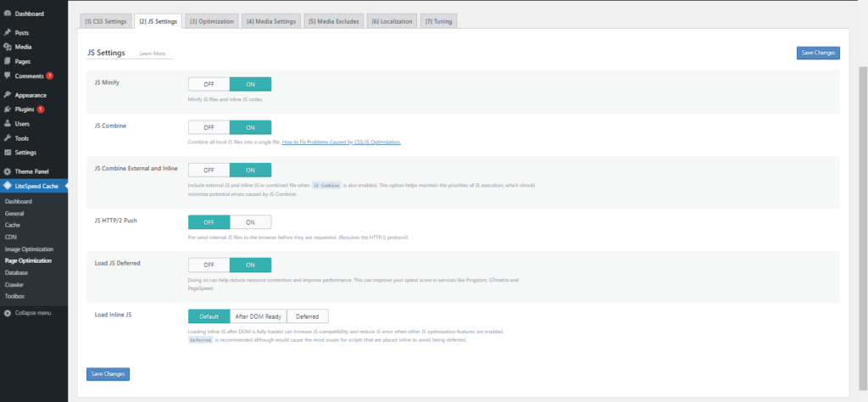Image resolution: width=868 pixels, height=402 pixels.
Task: Enable JS HTTP/2 Push with ON
Action: click(250, 221)
